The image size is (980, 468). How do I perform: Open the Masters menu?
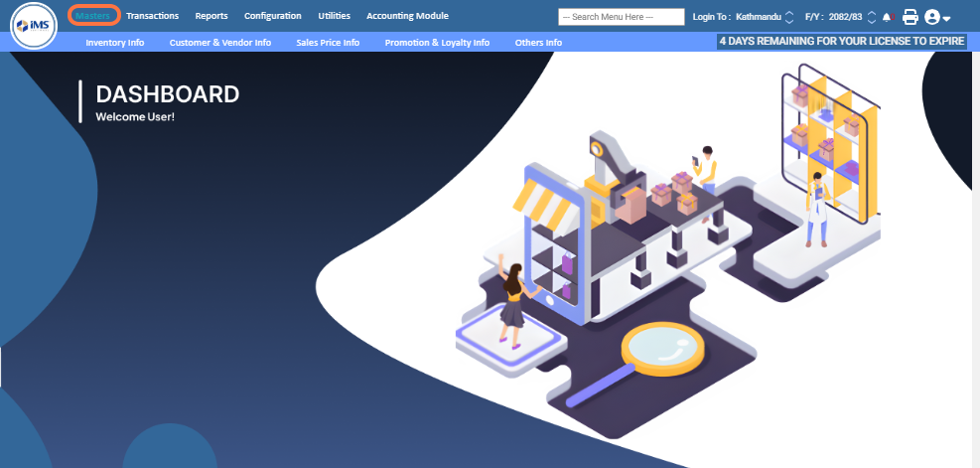coord(94,16)
